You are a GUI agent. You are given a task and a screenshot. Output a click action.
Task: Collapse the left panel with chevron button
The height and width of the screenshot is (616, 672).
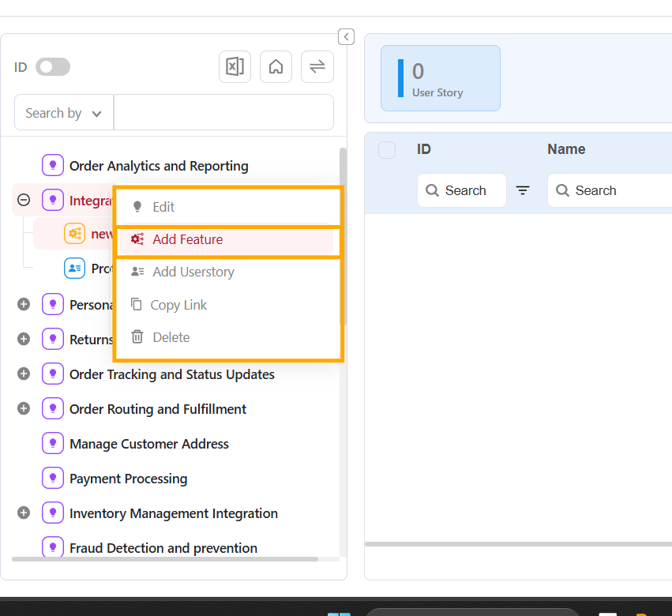point(346,37)
